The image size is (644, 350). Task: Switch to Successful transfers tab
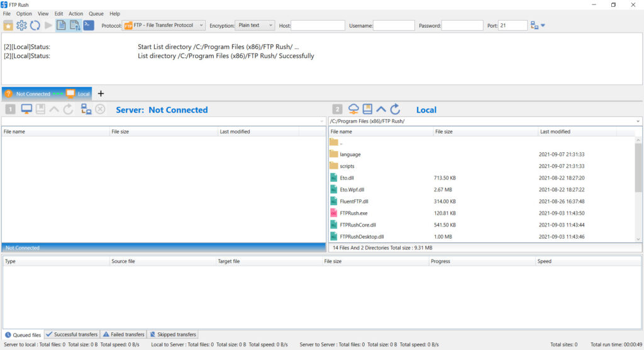(72, 335)
